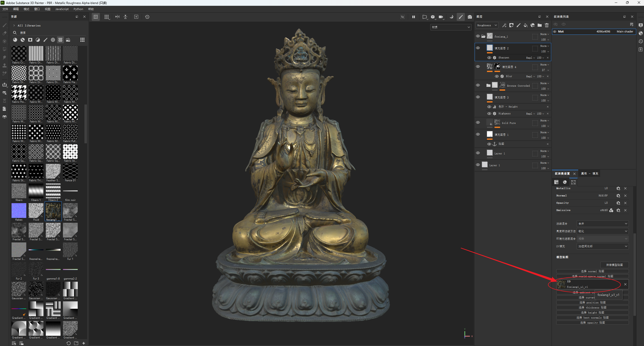Click the add paint layer brush icon

(x=518, y=25)
